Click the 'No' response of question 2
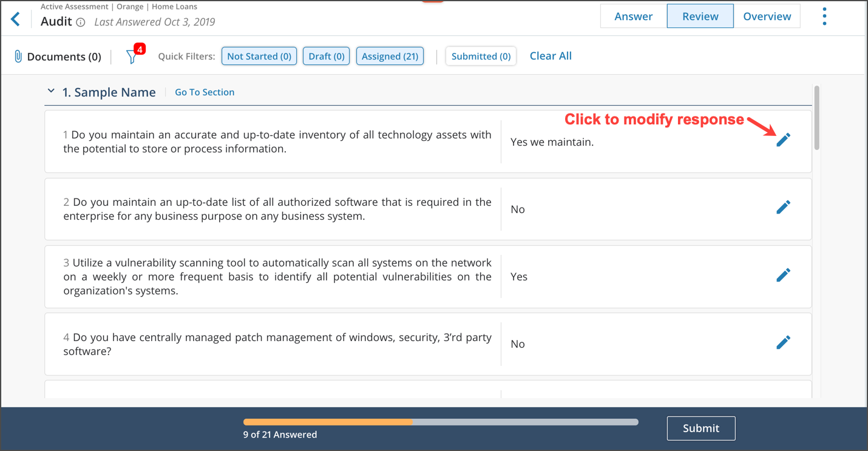This screenshot has height=451, width=868. click(x=518, y=209)
